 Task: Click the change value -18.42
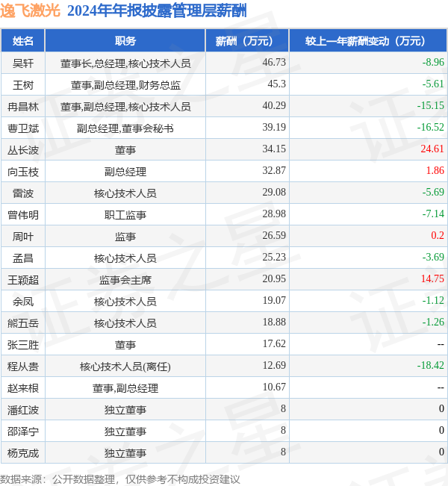431,365
